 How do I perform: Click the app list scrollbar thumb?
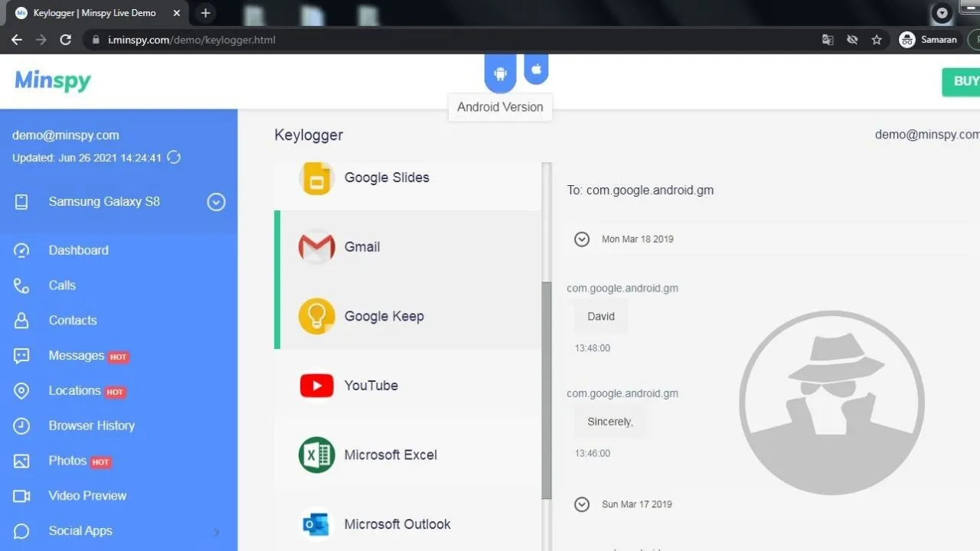(547, 390)
